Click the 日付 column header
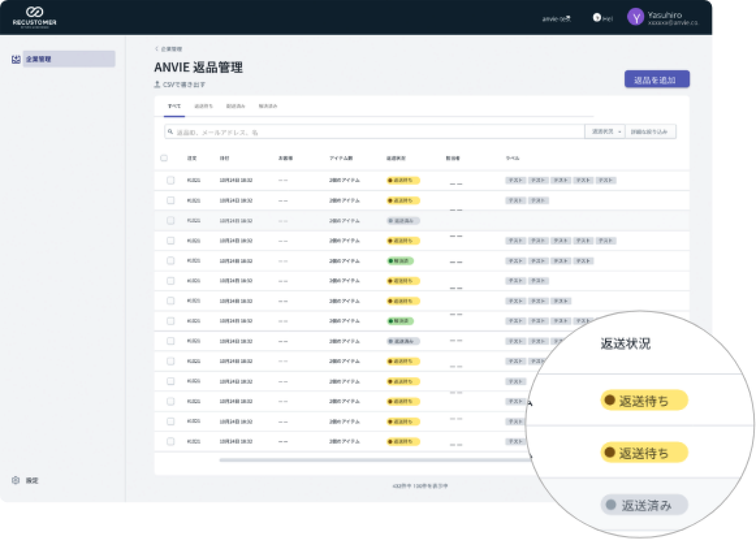This screenshot has height=539, width=756. (x=224, y=159)
